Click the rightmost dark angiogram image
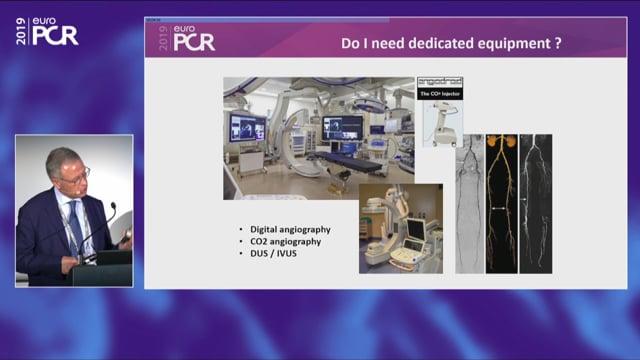The width and height of the screenshot is (640, 360). pos(536,204)
